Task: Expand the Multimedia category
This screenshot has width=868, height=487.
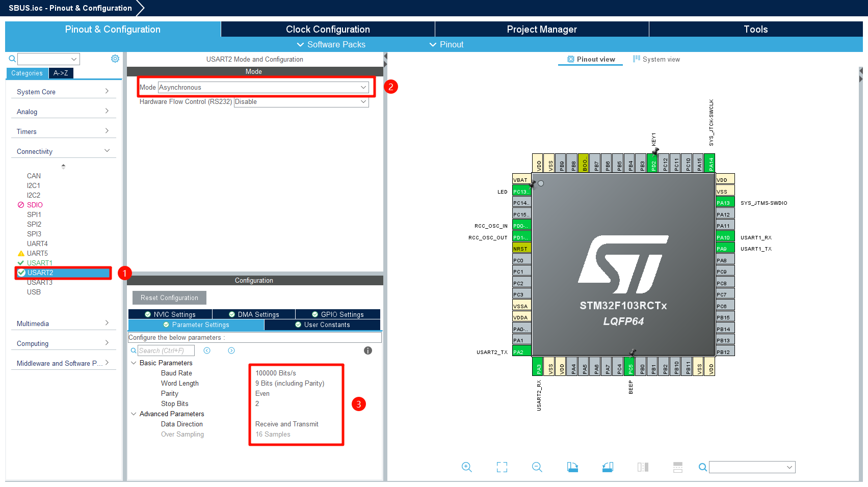Action: click(x=63, y=323)
